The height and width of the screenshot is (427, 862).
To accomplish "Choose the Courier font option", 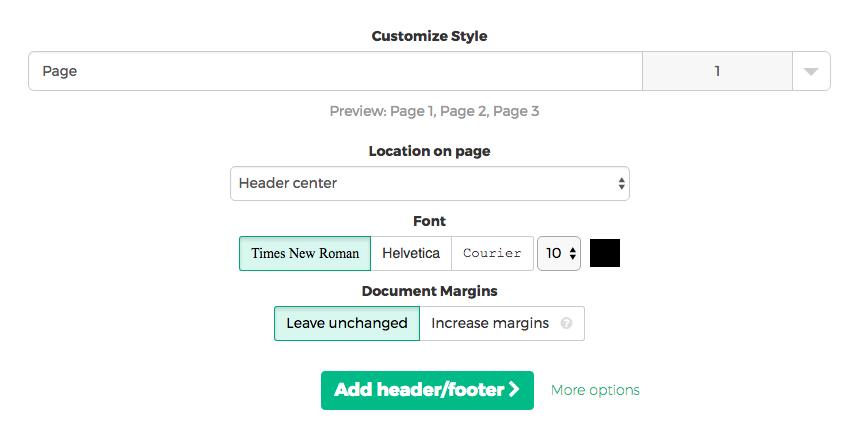I will 492,254.
